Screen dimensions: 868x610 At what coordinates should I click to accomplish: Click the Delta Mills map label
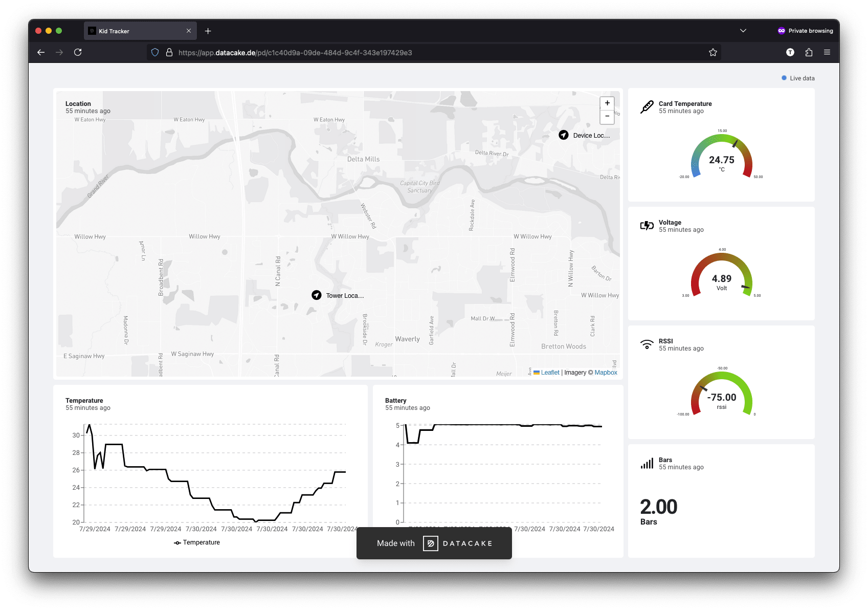pyautogui.click(x=363, y=159)
